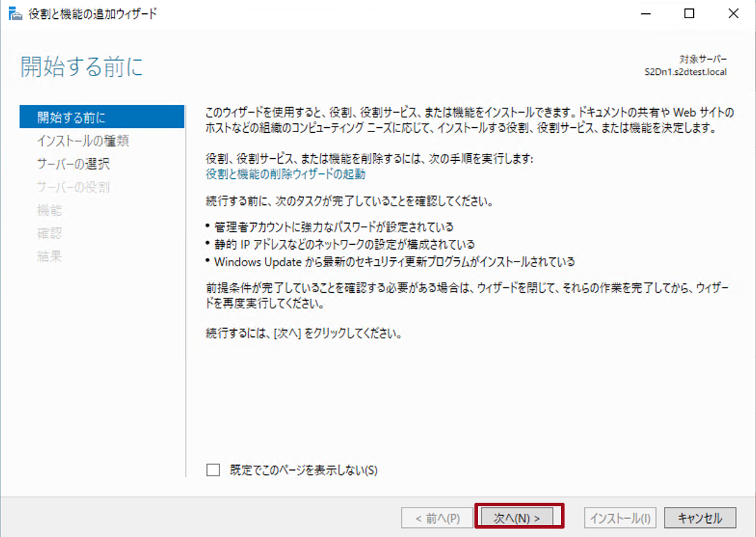This screenshot has height=537, width=756.
Task: Maximize the wizard window
Action: 689,13
